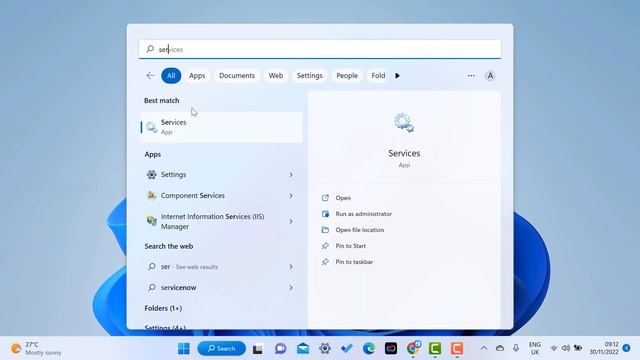Screen dimensions: 640x360
Task: Switch to the Documents filter tab
Action: coord(237,76)
